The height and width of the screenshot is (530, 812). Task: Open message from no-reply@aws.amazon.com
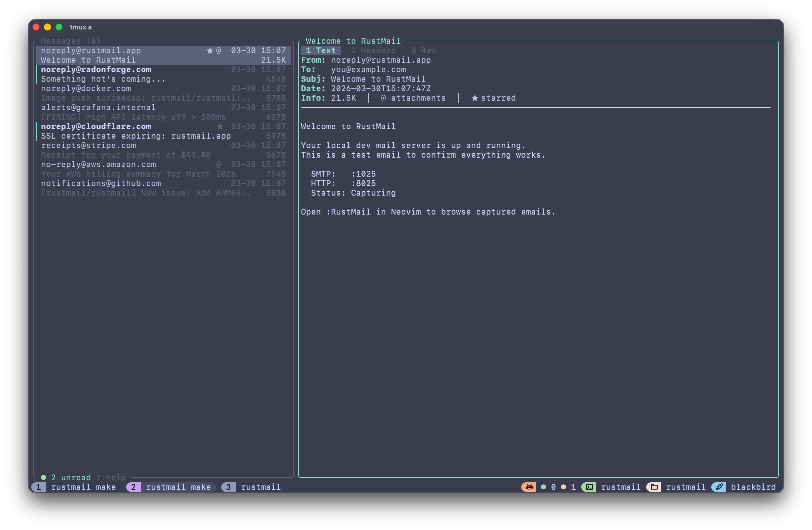(163, 169)
